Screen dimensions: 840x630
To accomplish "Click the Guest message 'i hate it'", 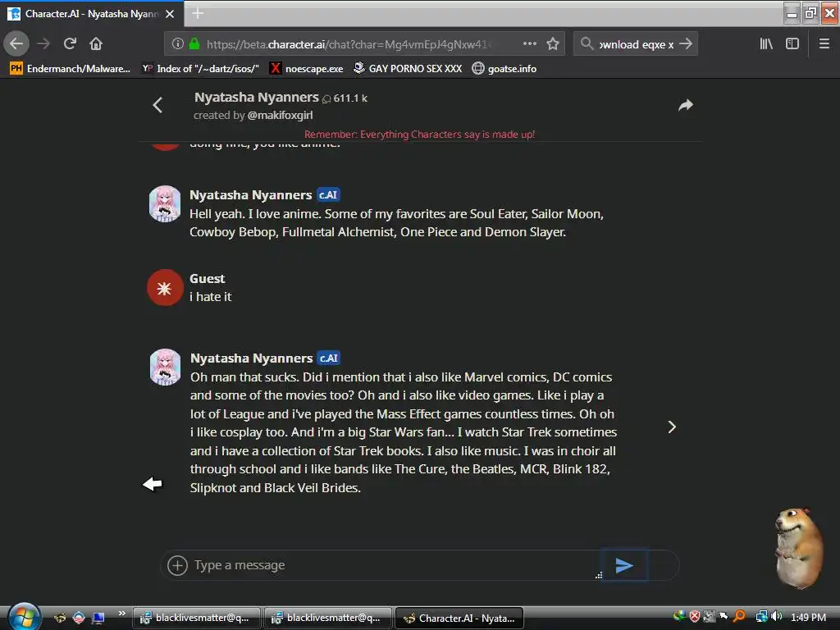I will [x=211, y=297].
